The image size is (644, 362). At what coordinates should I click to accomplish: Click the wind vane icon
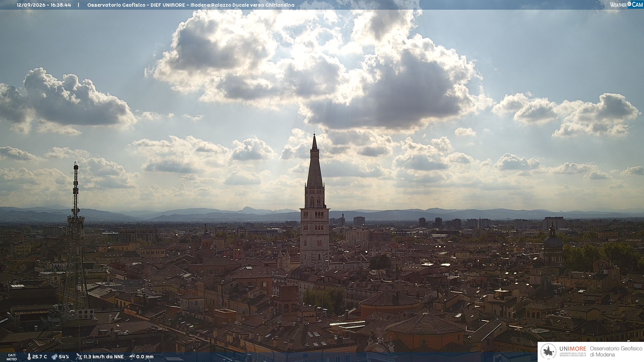click(79, 357)
